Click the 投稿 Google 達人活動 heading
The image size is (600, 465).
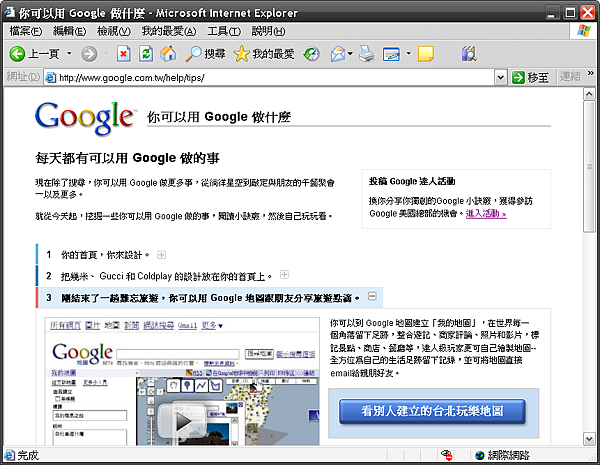pyautogui.click(x=412, y=181)
